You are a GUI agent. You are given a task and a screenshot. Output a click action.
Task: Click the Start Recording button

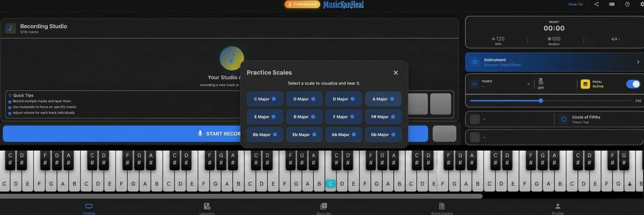click(x=215, y=134)
